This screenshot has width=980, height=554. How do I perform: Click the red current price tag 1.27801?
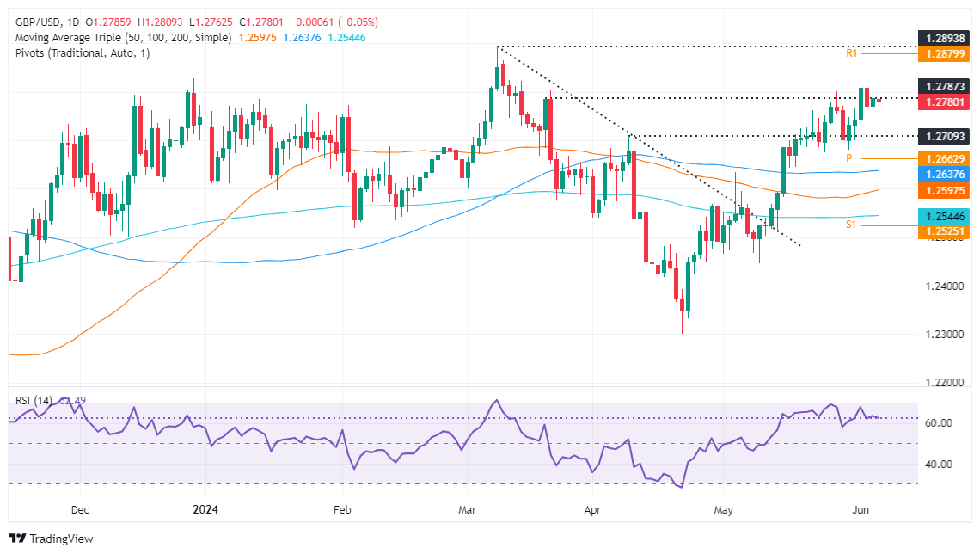pyautogui.click(x=944, y=102)
